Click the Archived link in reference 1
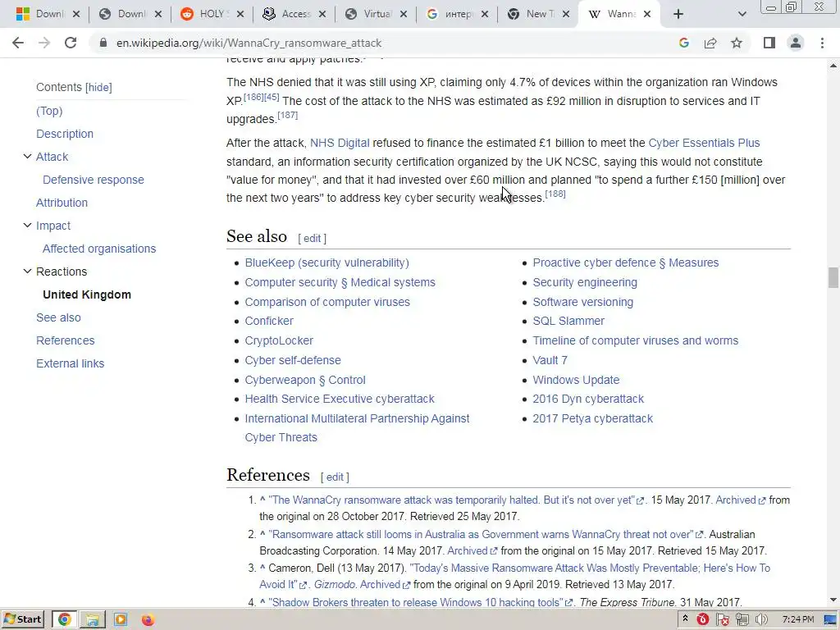Viewport: 840px width, 630px height. click(x=736, y=500)
